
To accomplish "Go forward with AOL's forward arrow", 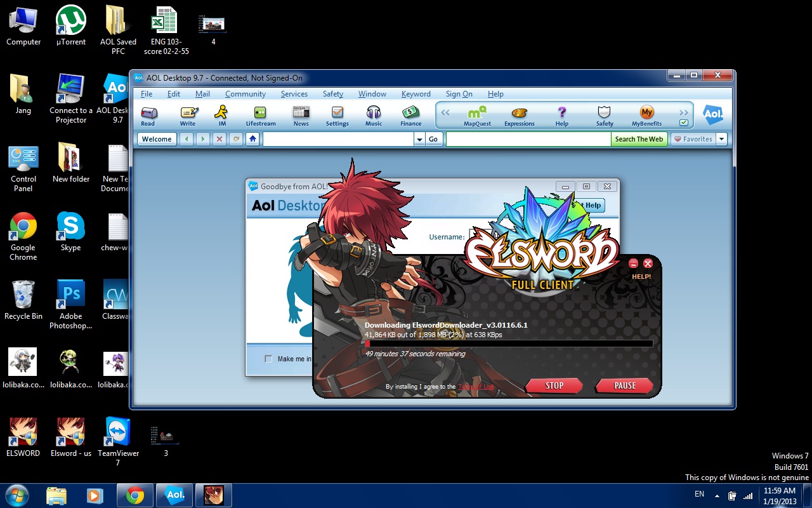I will point(203,139).
